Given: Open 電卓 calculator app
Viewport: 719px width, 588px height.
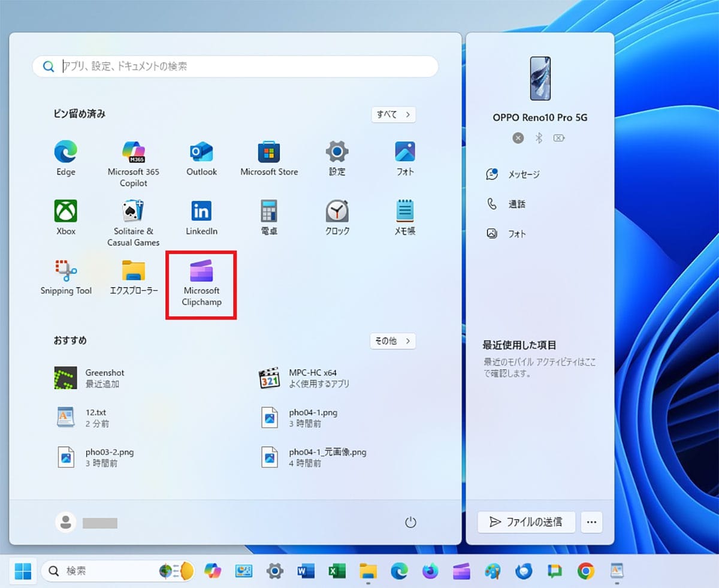Looking at the screenshot, I should click(x=269, y=218).
